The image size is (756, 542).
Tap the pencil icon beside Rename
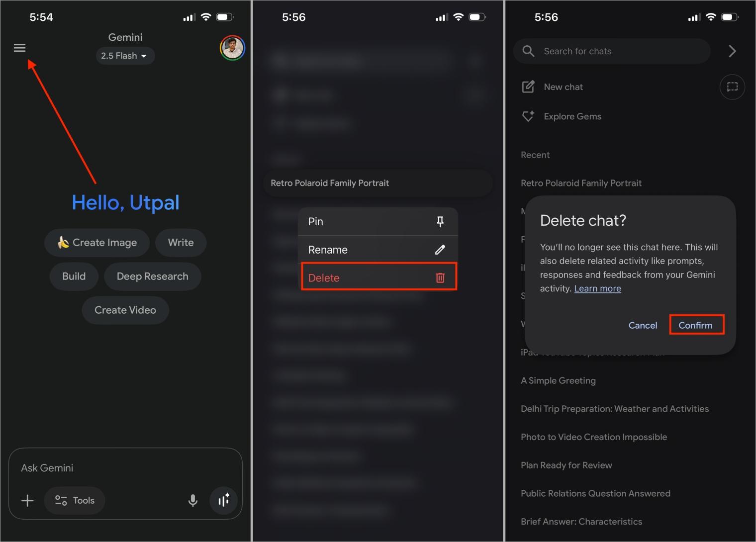(x=440, y=250)
